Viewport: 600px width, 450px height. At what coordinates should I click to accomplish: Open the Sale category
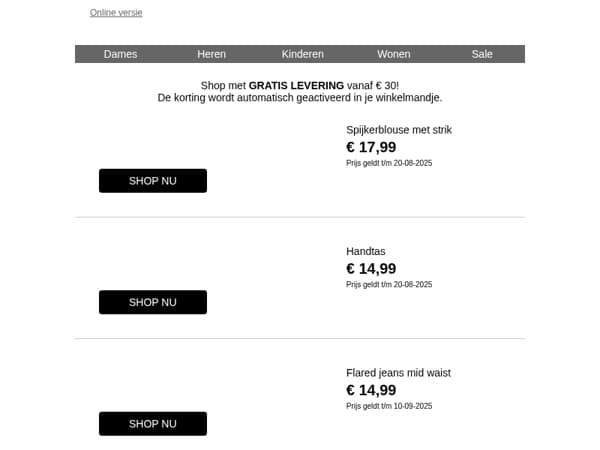[482, 54]
